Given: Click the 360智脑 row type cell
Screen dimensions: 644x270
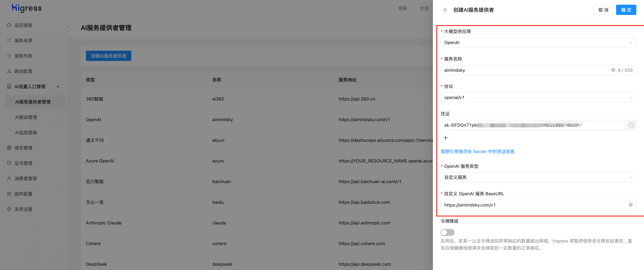Looking at the screenshot, I should [94, 99].
